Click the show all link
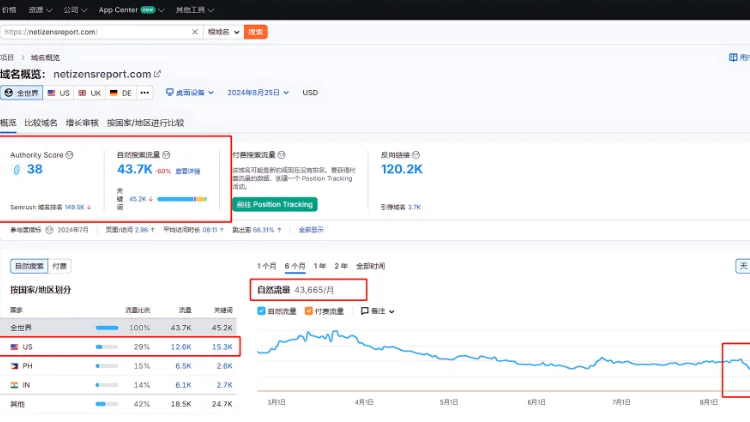The width and height of the screenshot is (750, 422). point(311,230)
